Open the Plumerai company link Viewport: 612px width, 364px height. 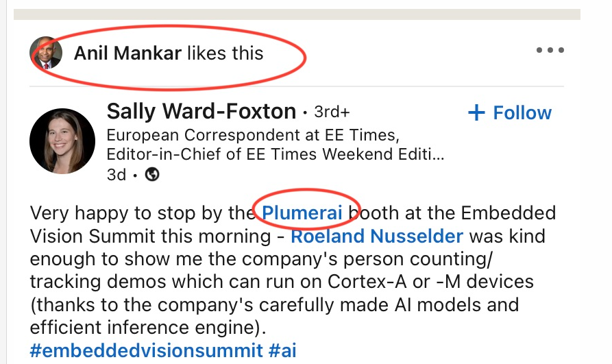tap(302, 213)
